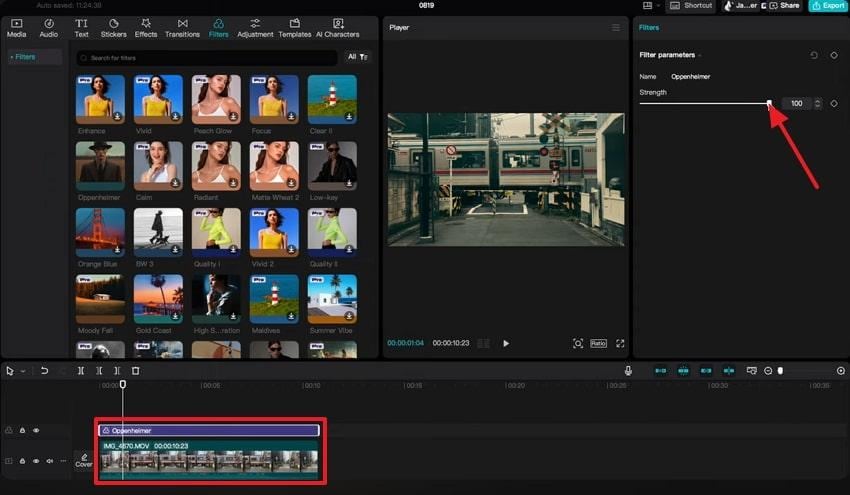Mute the main video track

coord(49,461)
